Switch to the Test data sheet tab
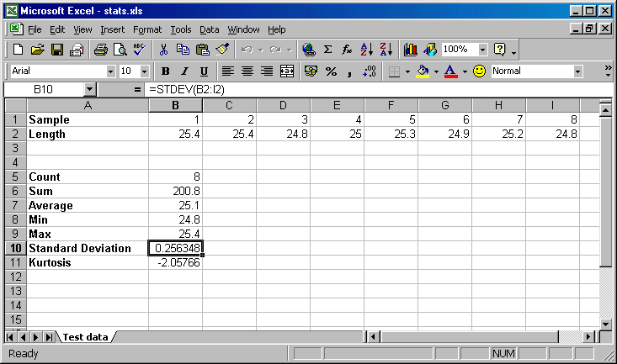 click(85, 337)
